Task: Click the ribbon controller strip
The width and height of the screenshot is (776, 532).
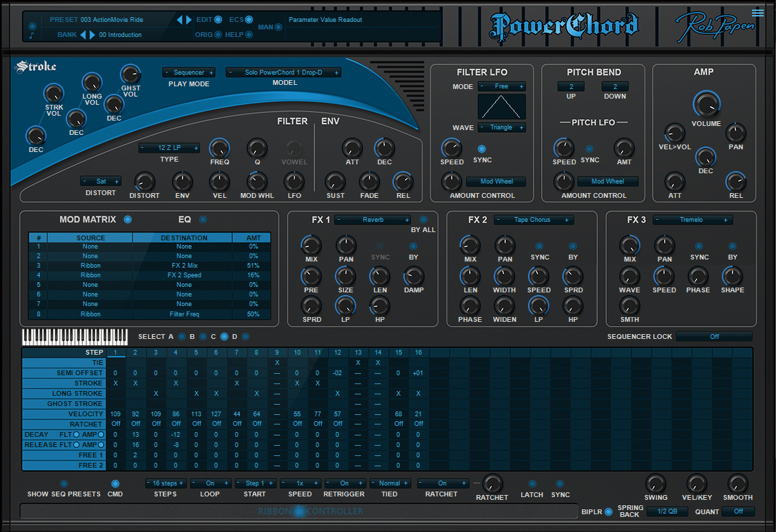Action: (299, 511)
